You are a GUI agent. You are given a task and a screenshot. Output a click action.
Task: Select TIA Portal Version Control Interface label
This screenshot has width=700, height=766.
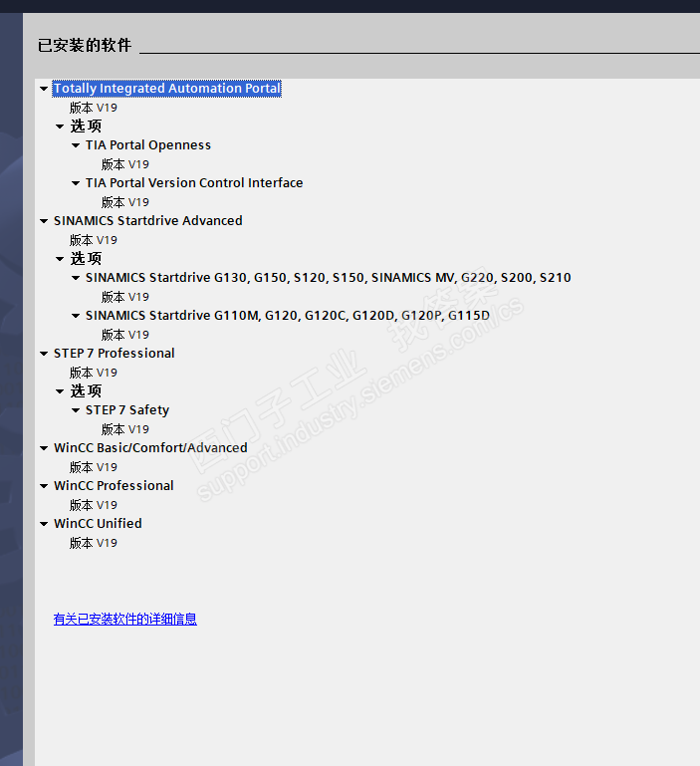tap(194, 182)
